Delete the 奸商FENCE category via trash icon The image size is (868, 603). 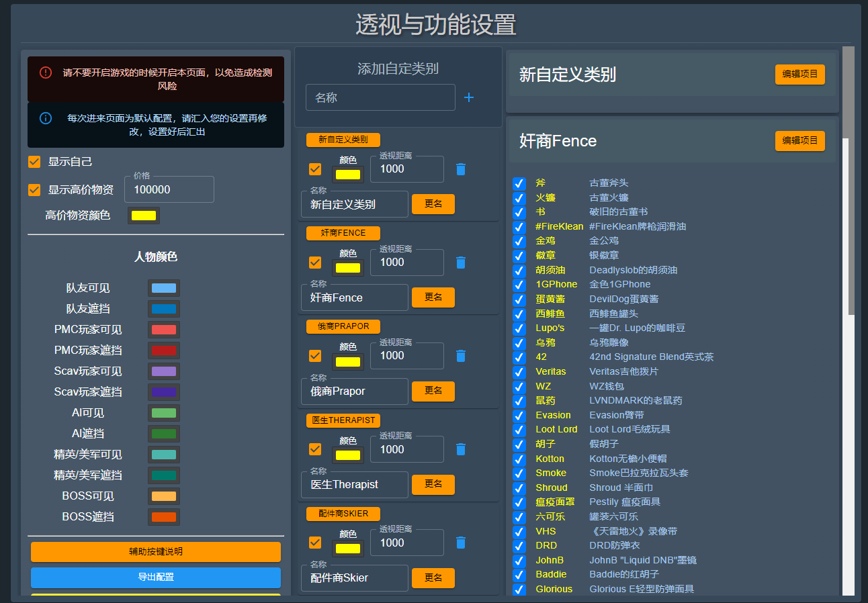coord(460,263)
